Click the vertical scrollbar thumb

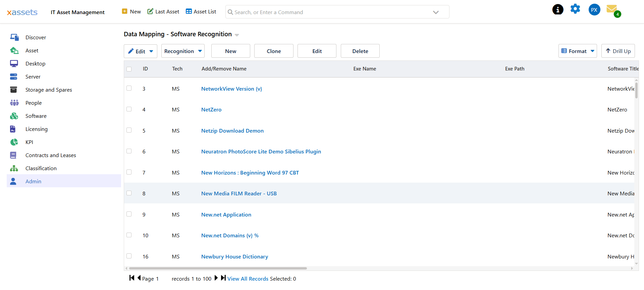(636, 90)
